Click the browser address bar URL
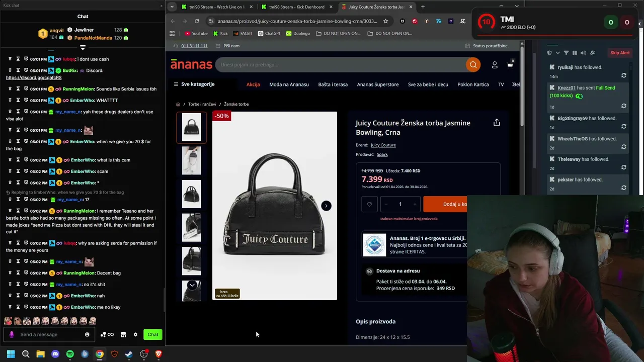The height and width of the screenshot is (362, 644). click(297, 21)
